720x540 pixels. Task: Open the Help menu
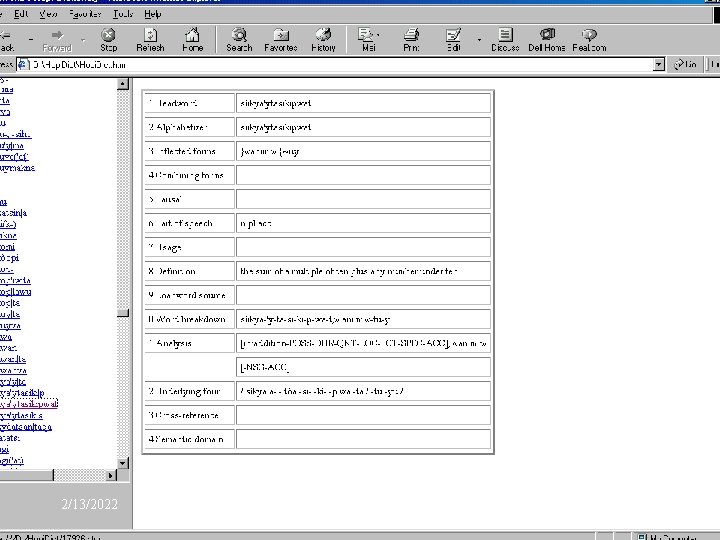[152, 14]
